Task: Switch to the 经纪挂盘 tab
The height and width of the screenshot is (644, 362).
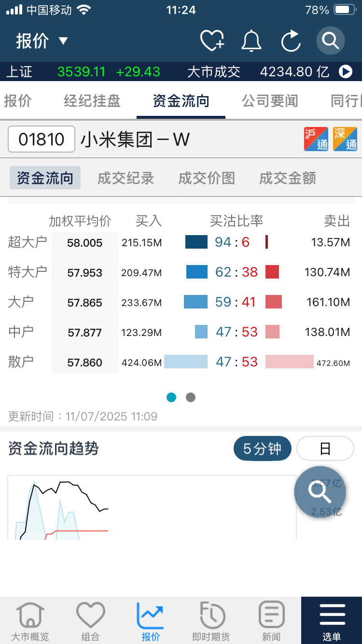Action: pos(92,101)
